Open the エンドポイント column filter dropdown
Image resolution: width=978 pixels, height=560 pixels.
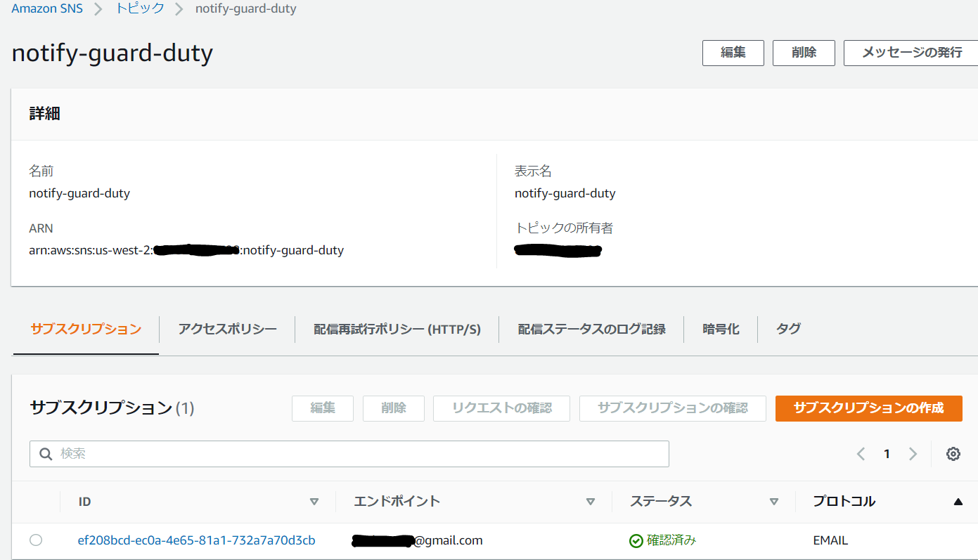tap(591, 501)
